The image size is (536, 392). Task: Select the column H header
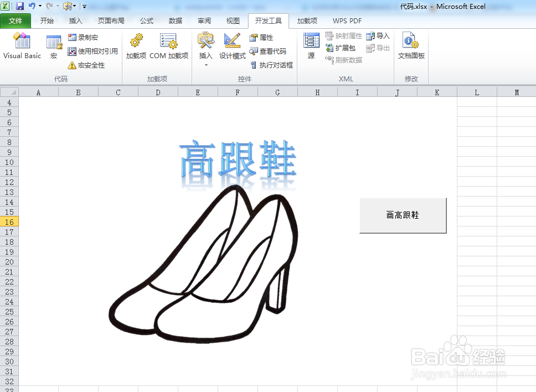317,92
